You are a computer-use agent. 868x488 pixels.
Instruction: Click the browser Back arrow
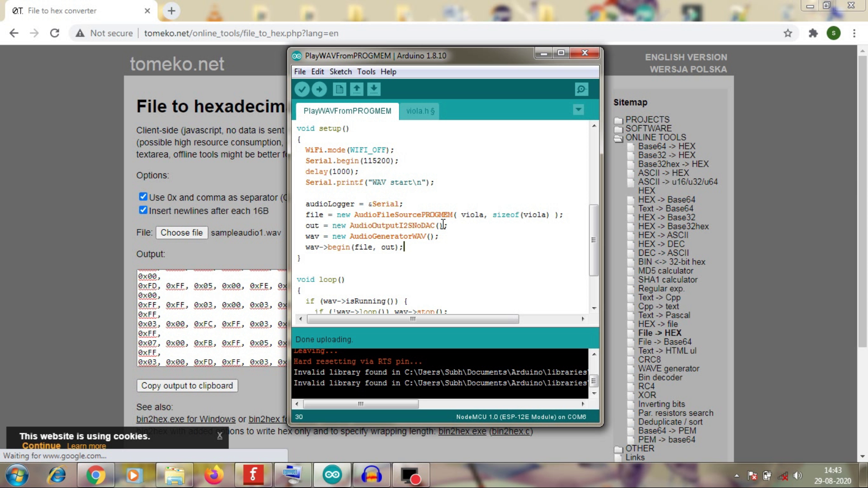point(14,33)
